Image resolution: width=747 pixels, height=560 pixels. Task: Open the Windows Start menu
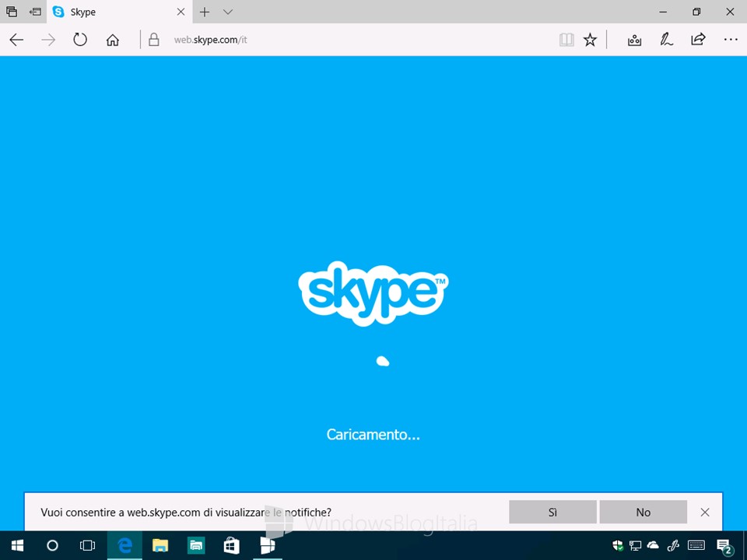point(17,545)
